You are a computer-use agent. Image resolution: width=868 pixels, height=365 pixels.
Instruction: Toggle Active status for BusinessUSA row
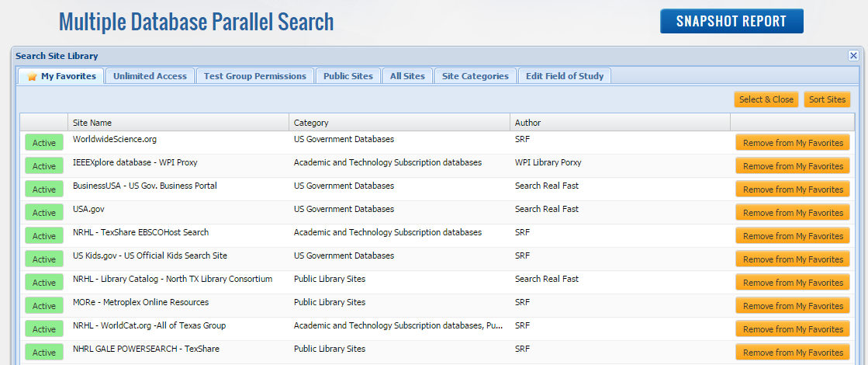point(44,189)
